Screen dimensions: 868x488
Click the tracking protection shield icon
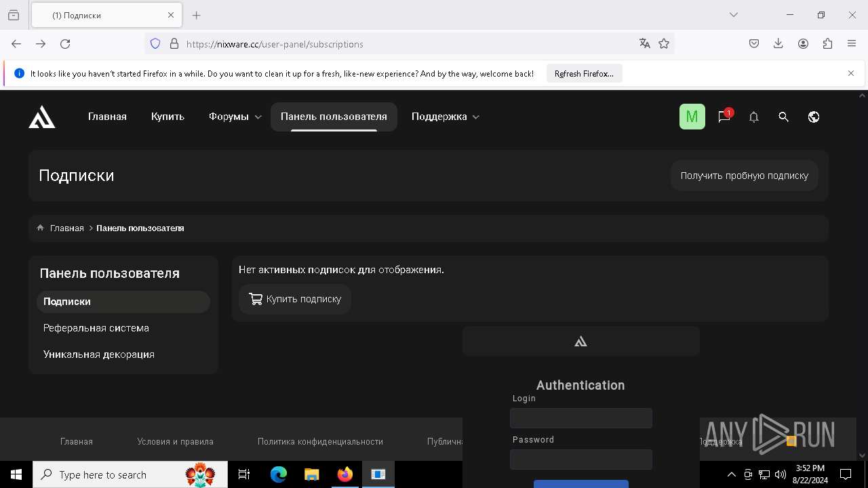point(155,43)
